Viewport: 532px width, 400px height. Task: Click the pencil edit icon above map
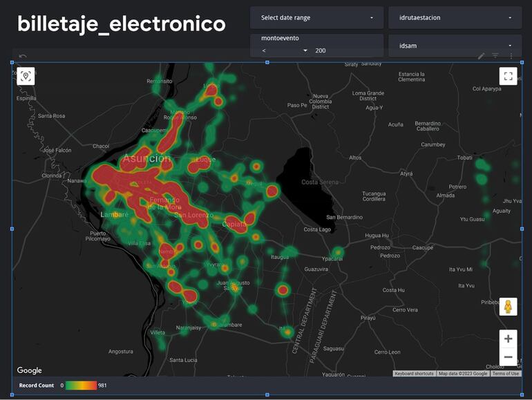[482, 56]
